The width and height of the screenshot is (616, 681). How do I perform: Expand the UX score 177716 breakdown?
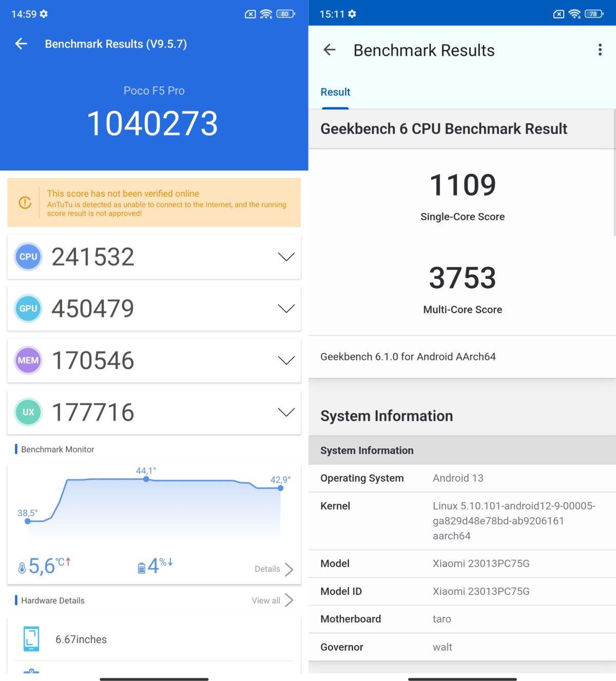(286, 412)
